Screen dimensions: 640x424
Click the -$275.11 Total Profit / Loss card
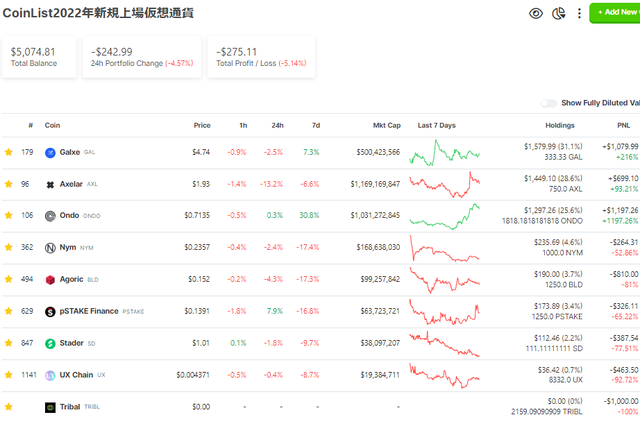(x=261, y=57)
